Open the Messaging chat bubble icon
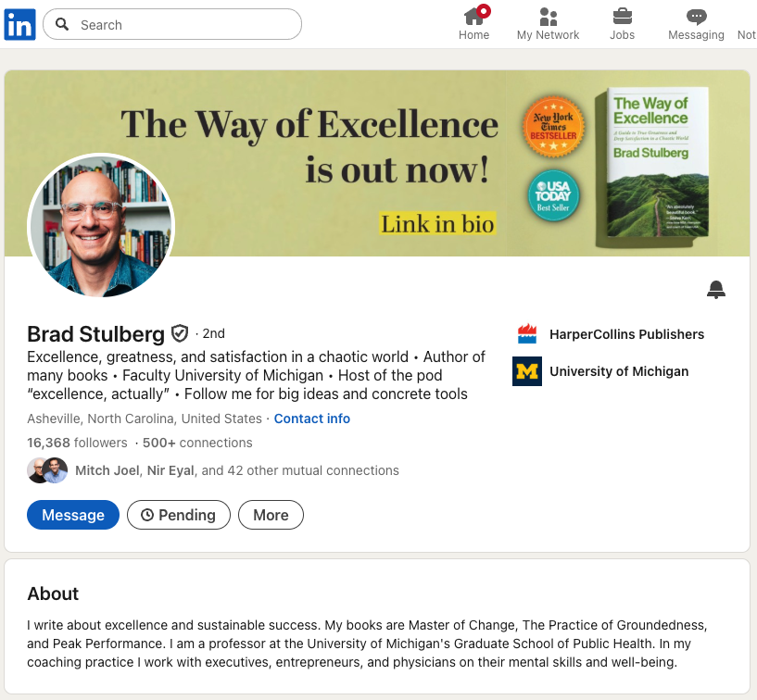Screen dimensions: 757x700 click(696, 17)
